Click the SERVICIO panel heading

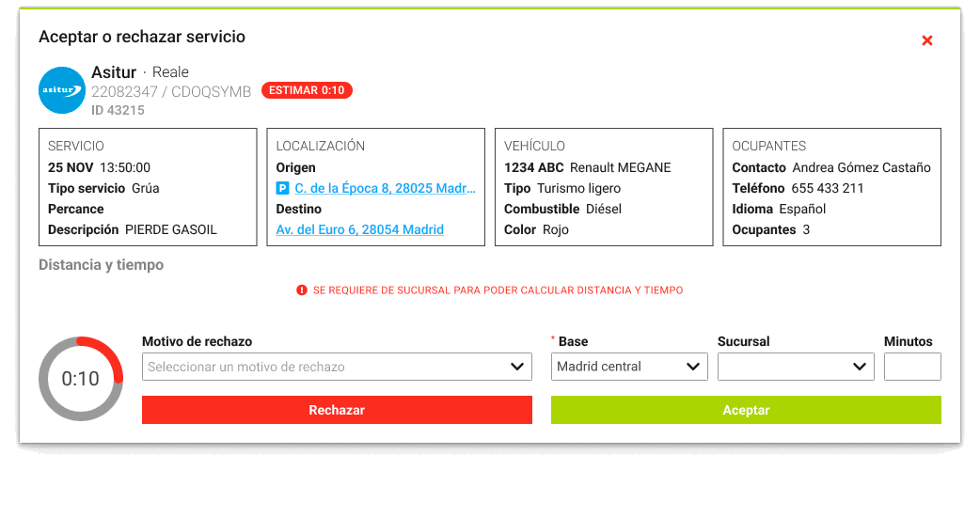(75, 146)
